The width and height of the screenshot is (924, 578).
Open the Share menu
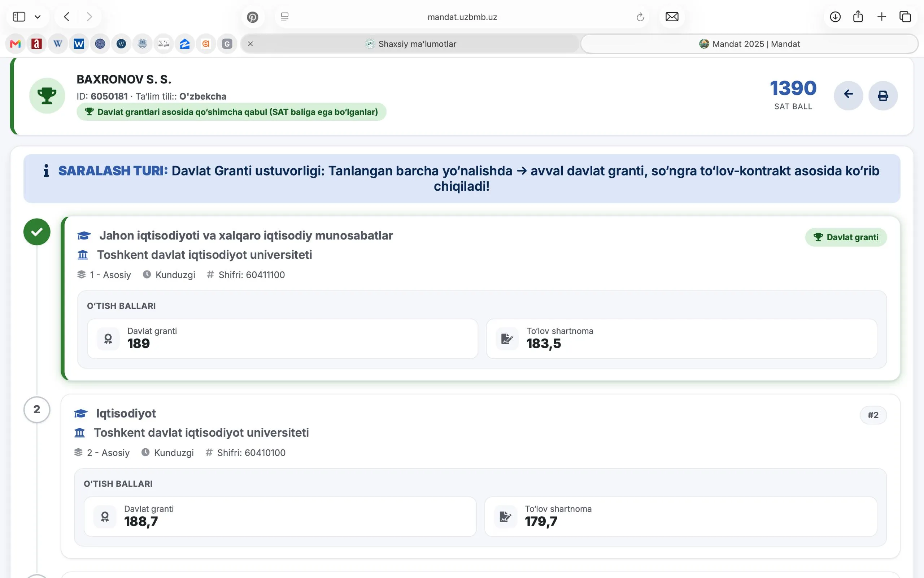pos(858,17)
